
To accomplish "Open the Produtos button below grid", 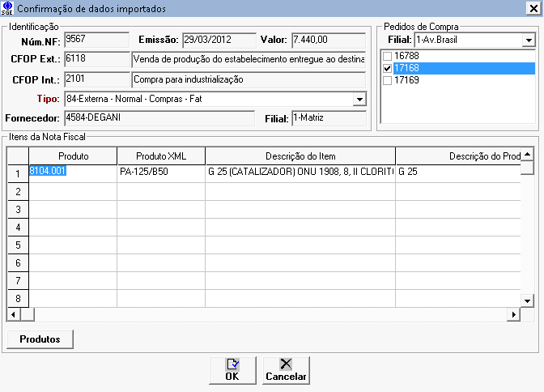I will coord(40,338).
